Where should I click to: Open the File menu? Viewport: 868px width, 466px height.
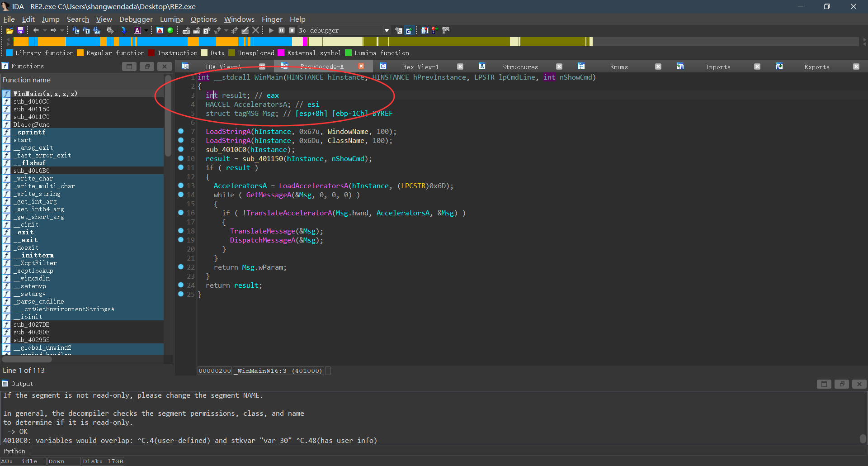(x=9, y=19)
